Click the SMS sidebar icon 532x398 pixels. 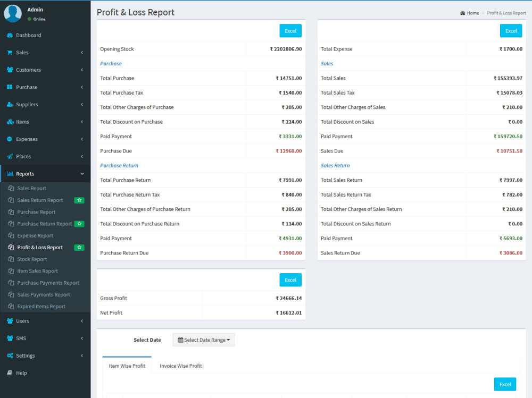pos(10,338)
